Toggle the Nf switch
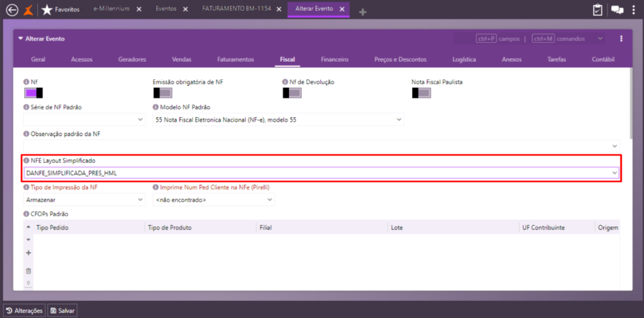Screen dimensions: 644x318 pos(33,93)
